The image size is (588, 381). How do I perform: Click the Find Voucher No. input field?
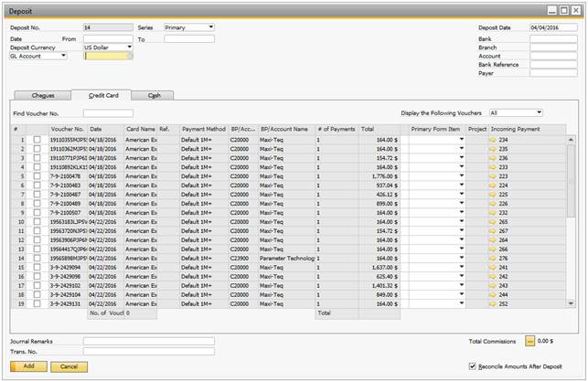tap(108, 113)
